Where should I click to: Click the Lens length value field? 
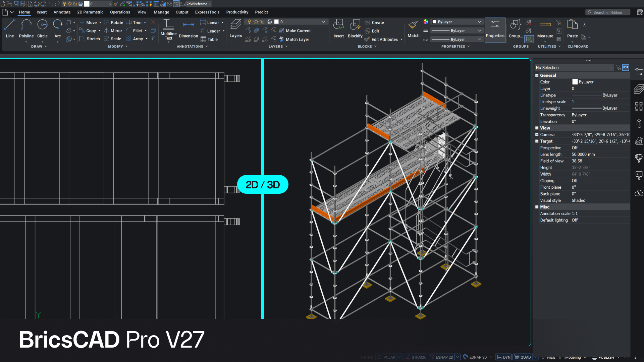pos(600,155)
